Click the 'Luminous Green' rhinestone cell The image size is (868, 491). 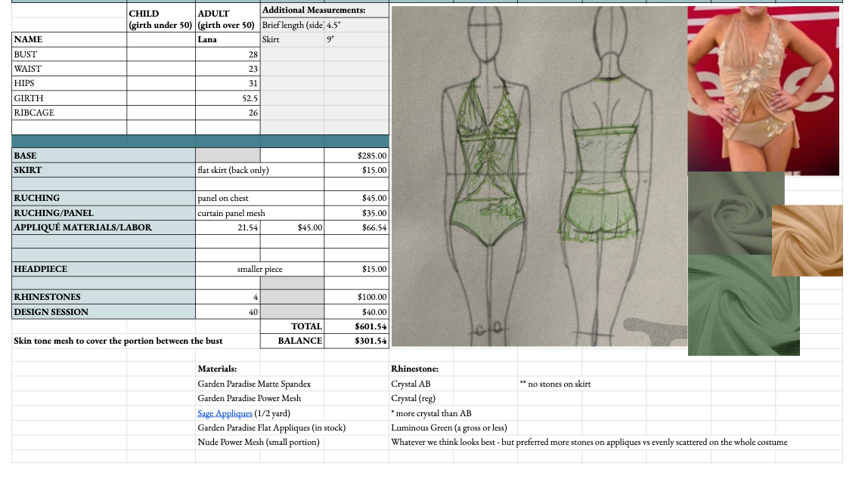(x=449, y=428)
